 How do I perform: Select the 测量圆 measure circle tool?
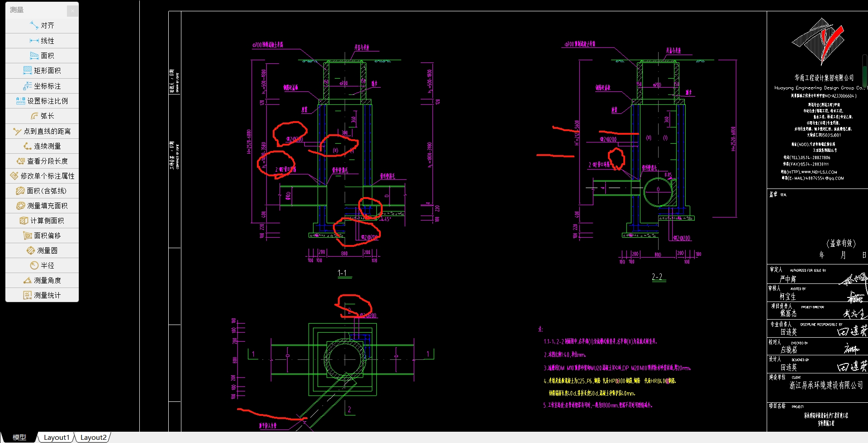point(42,250)
